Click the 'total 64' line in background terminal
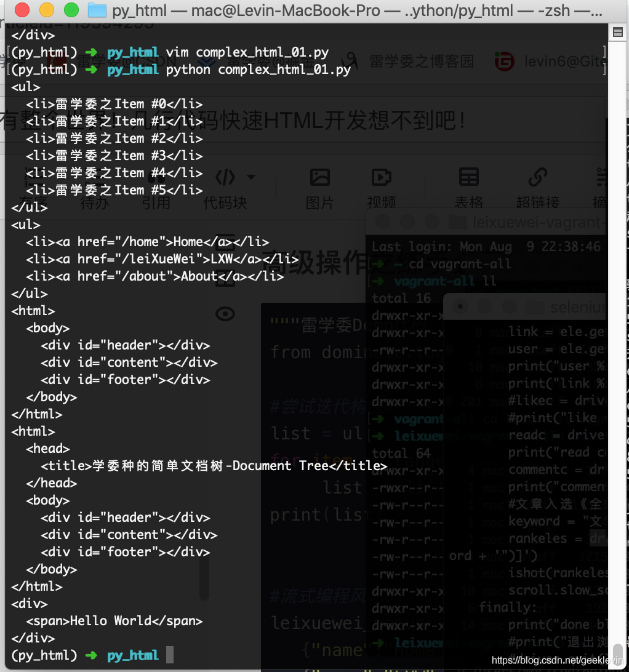 coord(401,453)
